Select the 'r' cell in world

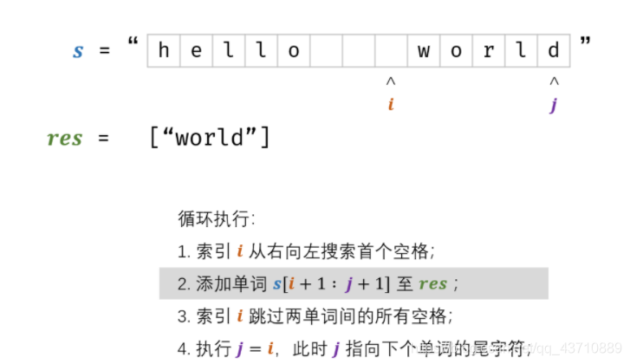point(489,50)
